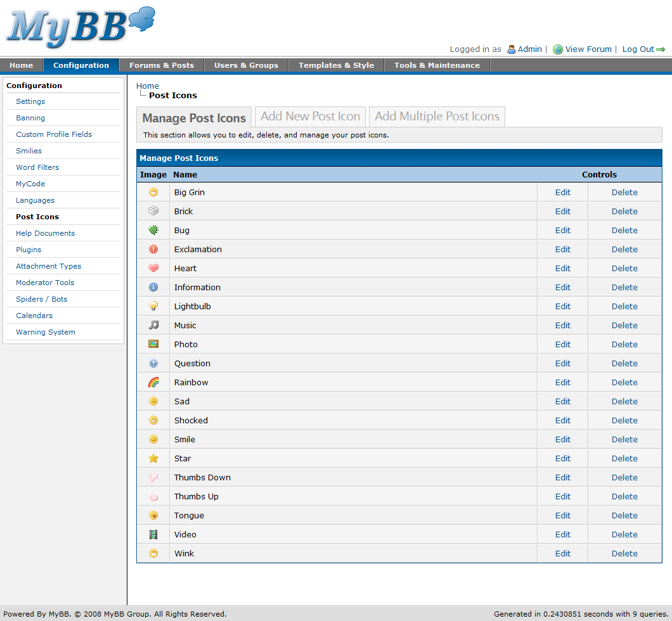
Task: Click the Heart post icon
Action: pos(153,268)
